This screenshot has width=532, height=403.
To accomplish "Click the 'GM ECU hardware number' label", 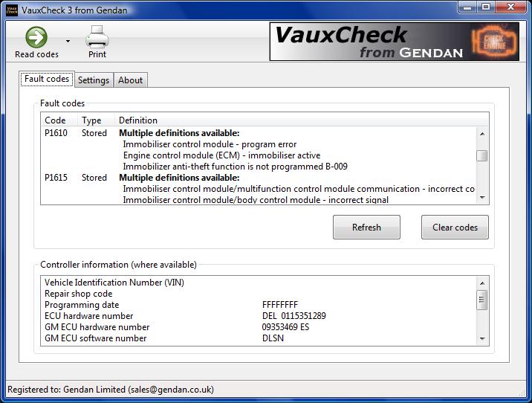I will 97,327.
